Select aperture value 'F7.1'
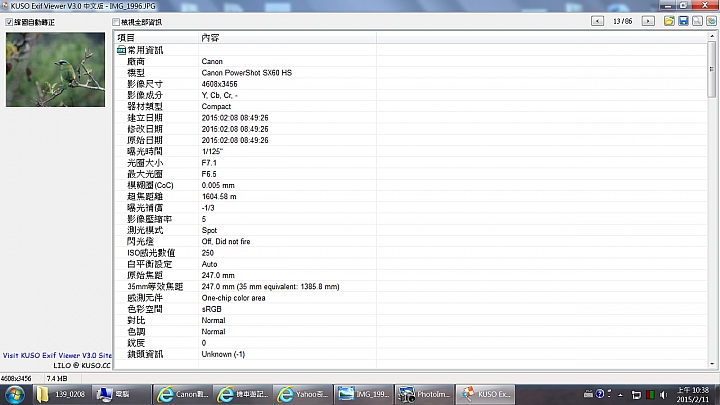The height and width of the screenshot is (405, 720). coord(209,163)
